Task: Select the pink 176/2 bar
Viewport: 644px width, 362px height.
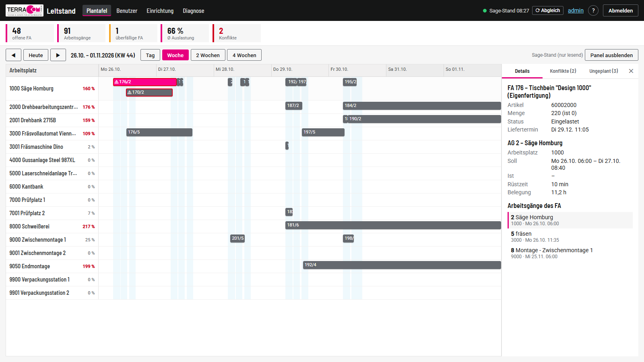Action: [145, 82]
